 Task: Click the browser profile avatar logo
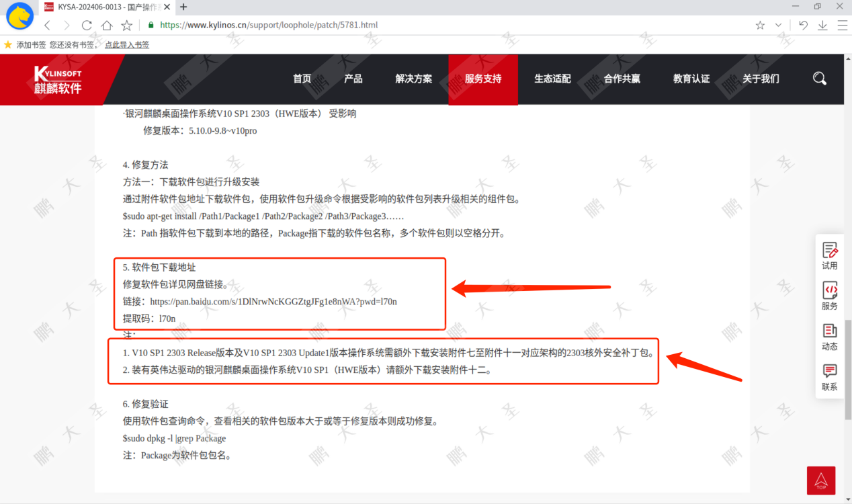(20, 16)
